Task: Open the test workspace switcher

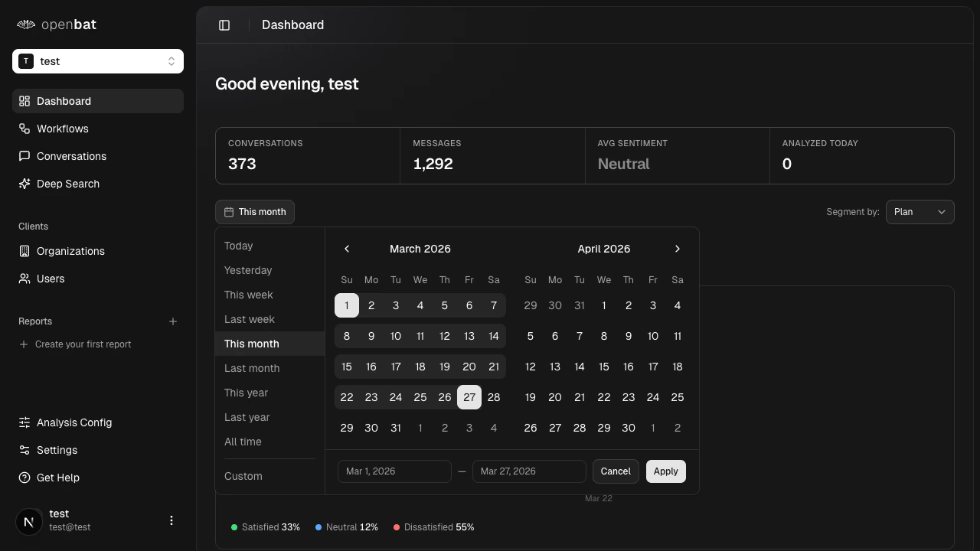Action: coord(98,61)
